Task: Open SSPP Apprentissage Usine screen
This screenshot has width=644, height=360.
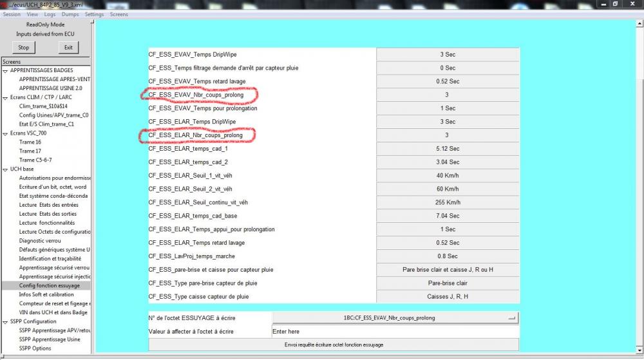Action: tap(50, 339)
